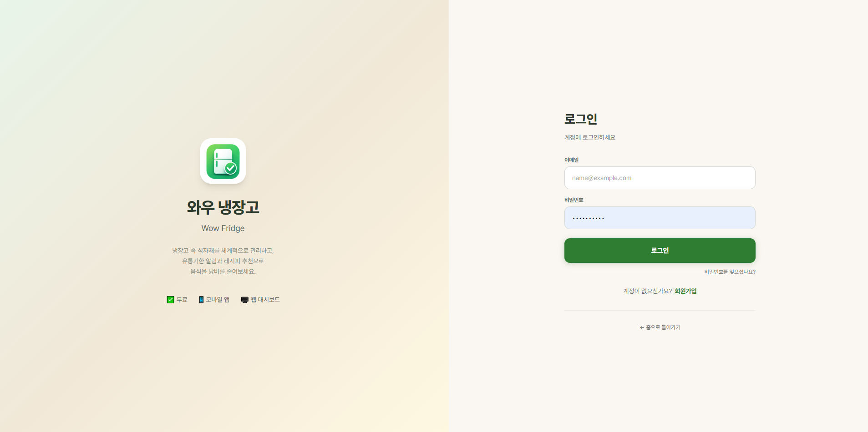Screen dimensions: 868x432
Task: Focus the 이메일 input field
Action: pyautogui.click(x=660, y=178)
